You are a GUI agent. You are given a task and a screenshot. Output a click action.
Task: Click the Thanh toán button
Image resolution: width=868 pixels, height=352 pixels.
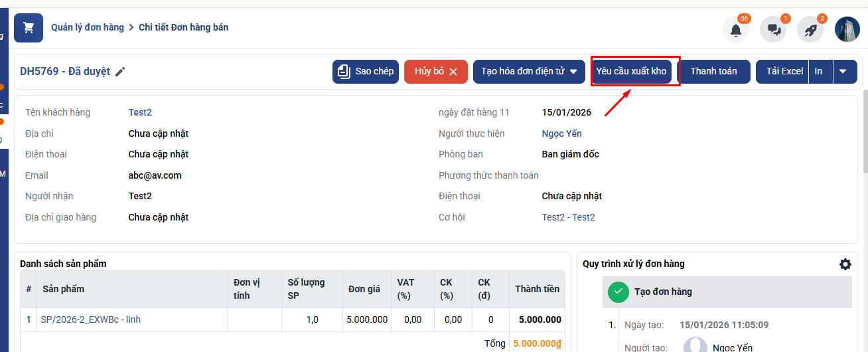click(x=713, y=72)
